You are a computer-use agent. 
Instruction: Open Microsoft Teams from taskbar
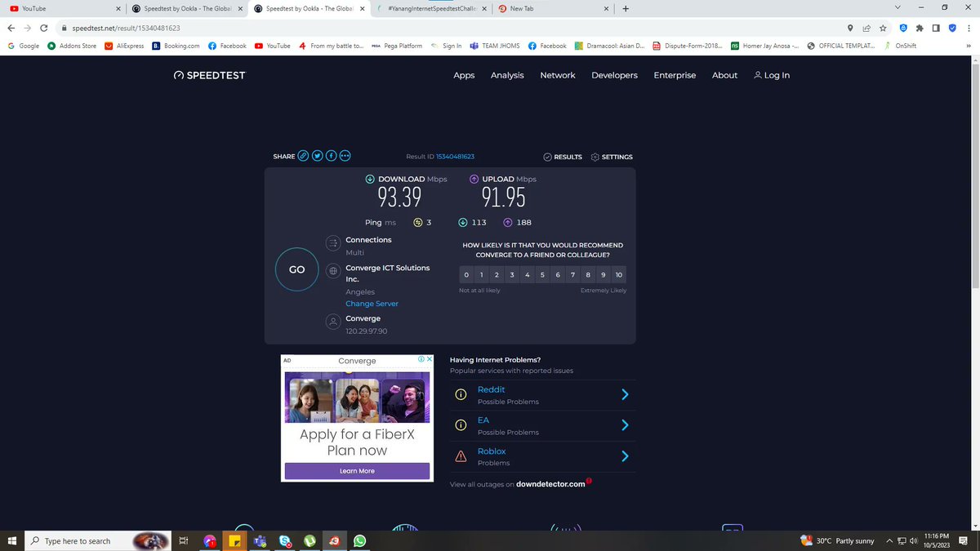tap(261, 540)
